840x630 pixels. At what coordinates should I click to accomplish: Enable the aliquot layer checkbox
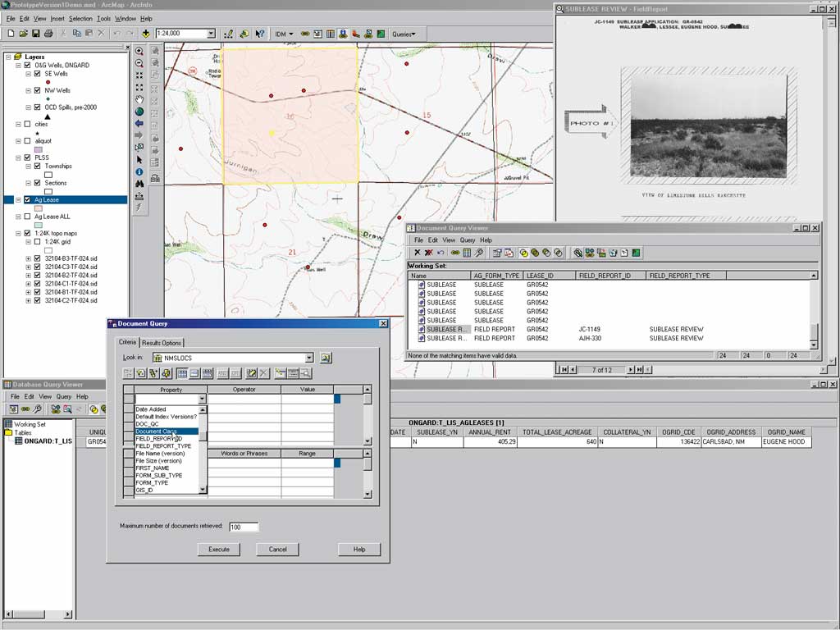coord(27,141)
